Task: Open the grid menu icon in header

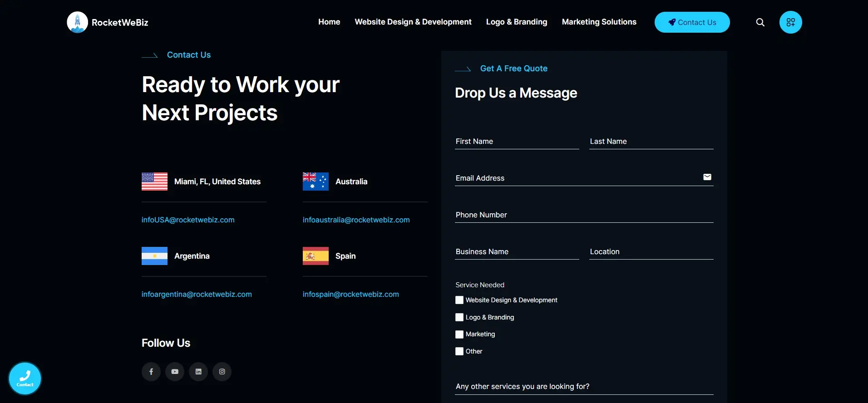Action: [790, 22]
